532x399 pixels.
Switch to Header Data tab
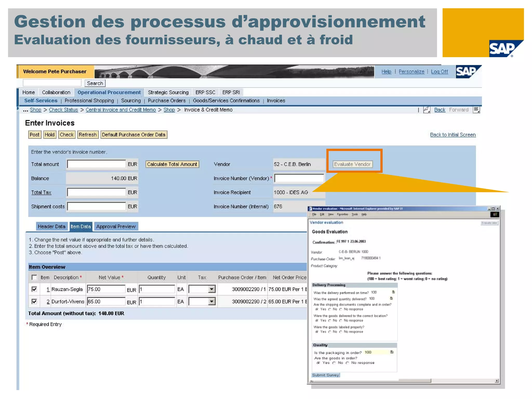point(52,226)
